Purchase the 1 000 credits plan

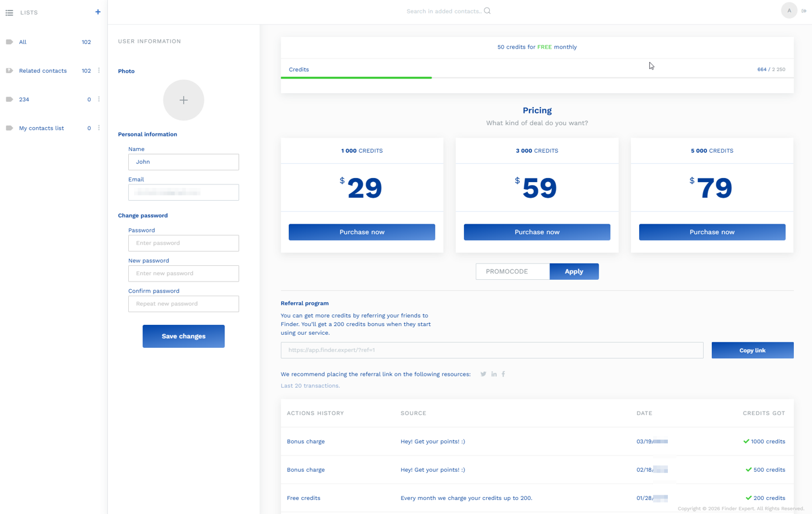tap(361, 232)
